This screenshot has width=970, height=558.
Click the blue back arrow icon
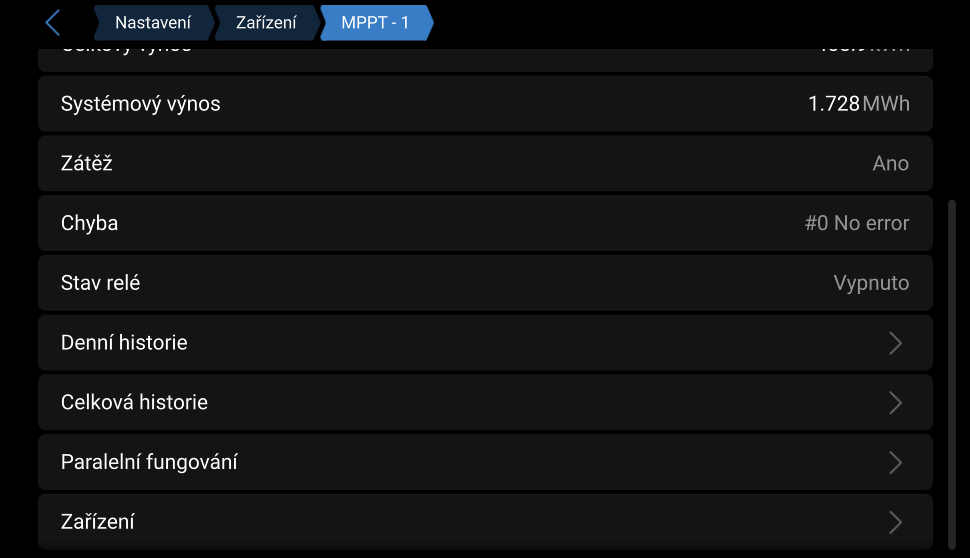point(53,23)
